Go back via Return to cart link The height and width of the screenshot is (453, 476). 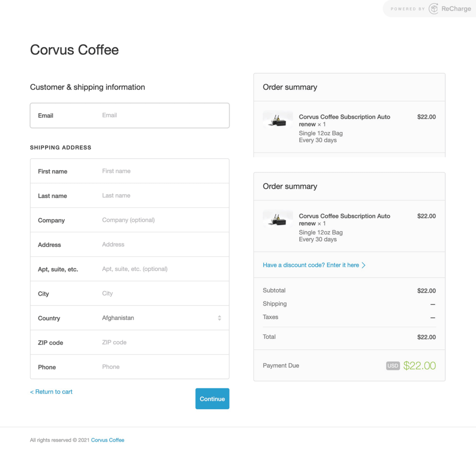tap(51, 392)
